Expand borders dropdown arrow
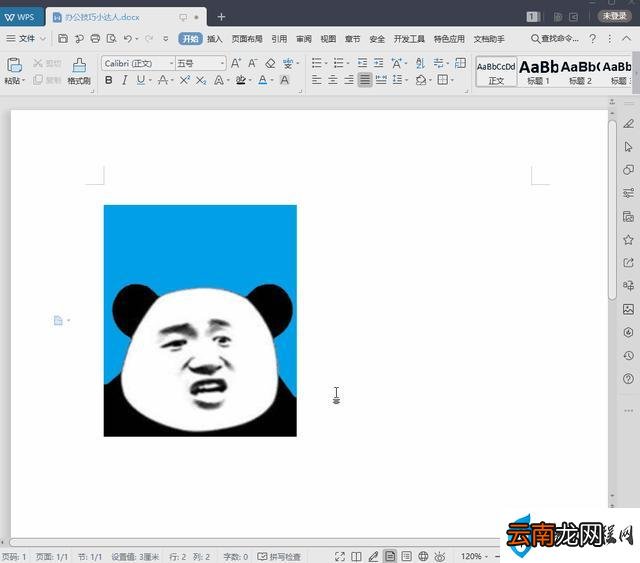640x563 pixels. pyautogui.click(x=452, y=80)
